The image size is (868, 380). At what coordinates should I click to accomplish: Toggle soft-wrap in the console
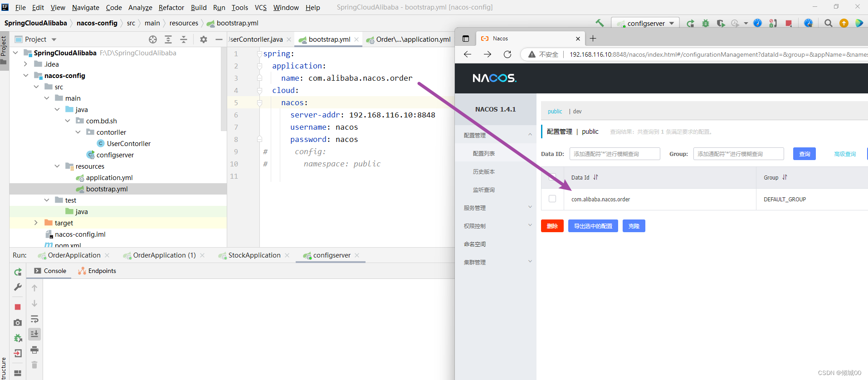[34, 319]
